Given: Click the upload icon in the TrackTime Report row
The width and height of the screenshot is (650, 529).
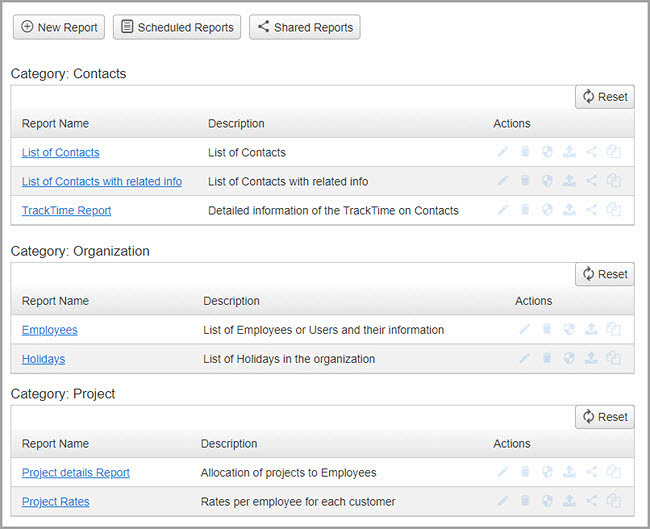Looking at the screenshot, I should (x=569, y=210).
